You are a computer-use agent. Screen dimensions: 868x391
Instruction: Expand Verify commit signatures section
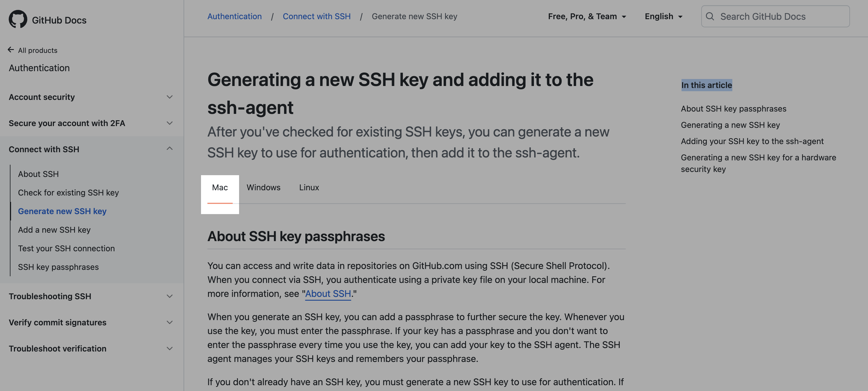tap(169, 322)
